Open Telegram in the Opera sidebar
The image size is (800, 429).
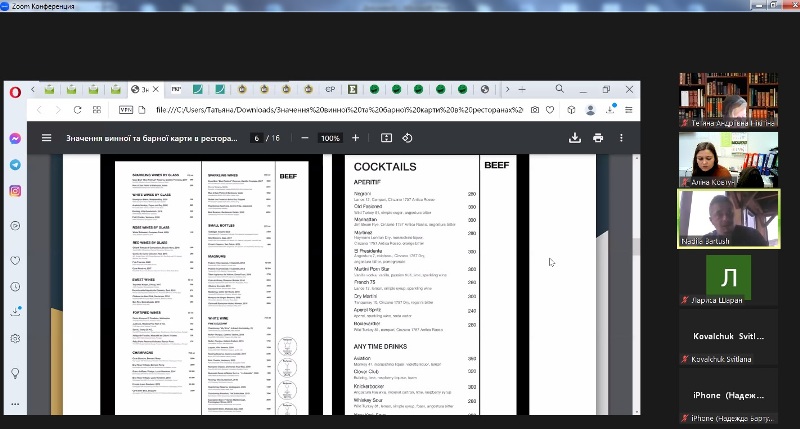(16, 164)
